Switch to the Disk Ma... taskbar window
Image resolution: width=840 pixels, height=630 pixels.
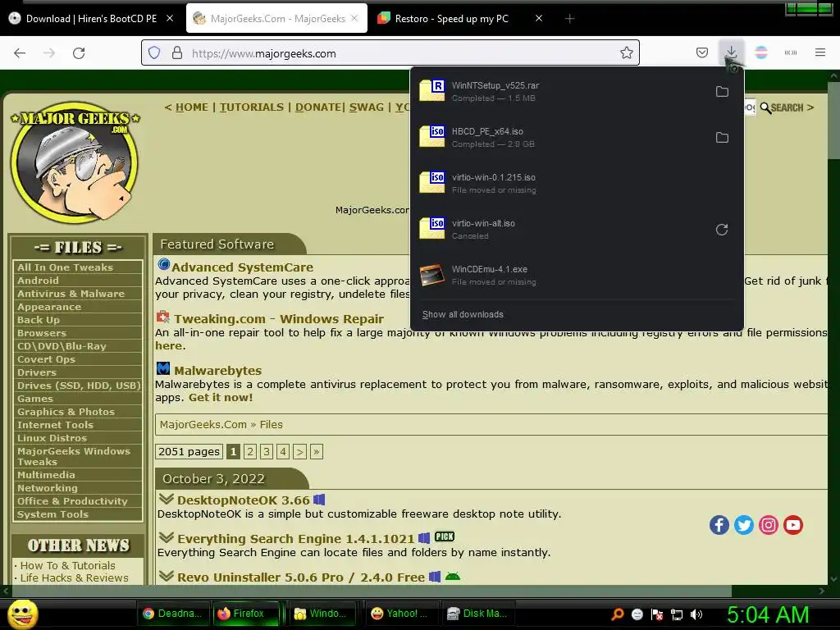(x=478, y=614)
